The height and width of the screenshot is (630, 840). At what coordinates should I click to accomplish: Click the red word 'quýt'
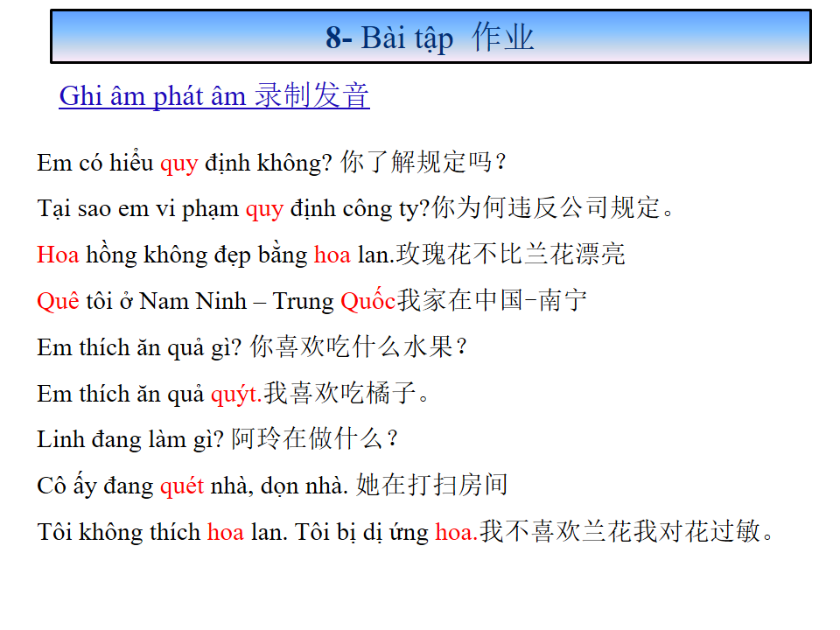[x=234, y=395]
